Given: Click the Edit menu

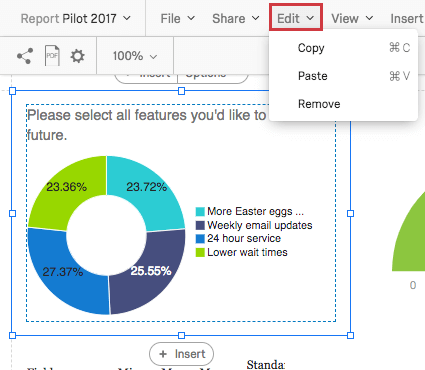Looking at the screenshot, I should coord(296,18).
